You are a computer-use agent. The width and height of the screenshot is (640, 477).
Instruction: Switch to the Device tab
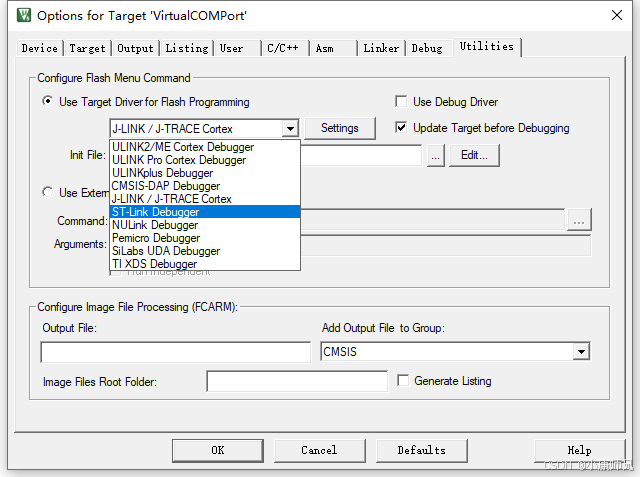[40, 48]
